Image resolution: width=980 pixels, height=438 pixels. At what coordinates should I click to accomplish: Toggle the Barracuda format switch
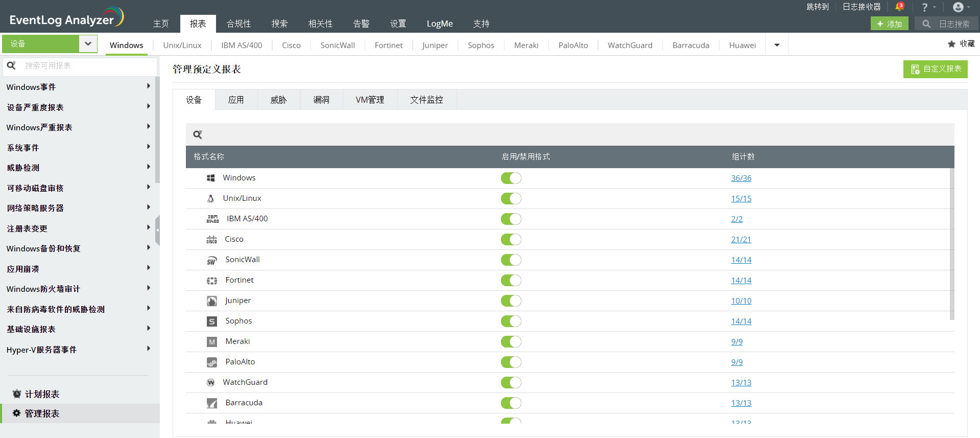click(x=511, y=403)
